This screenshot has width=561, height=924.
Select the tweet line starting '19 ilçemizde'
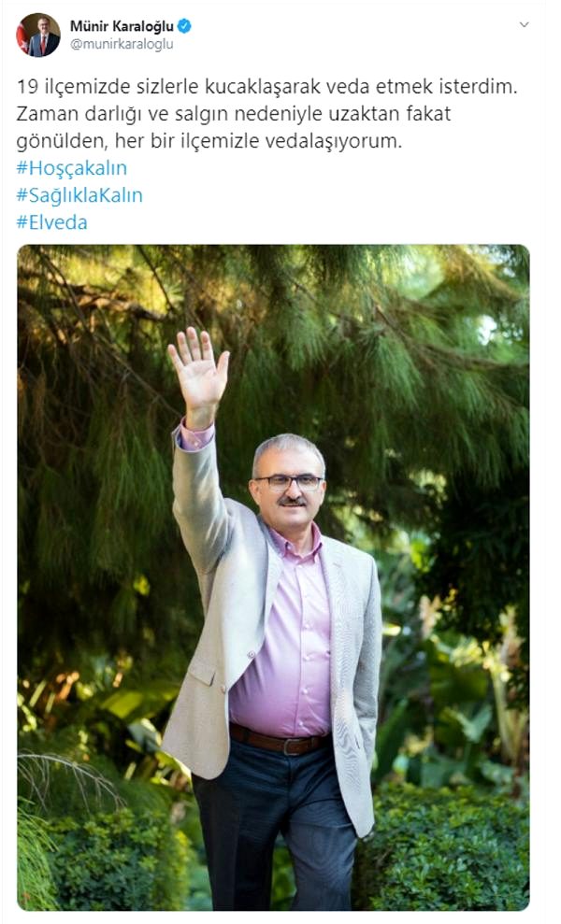pyautogui.click(x=266, y=87)
